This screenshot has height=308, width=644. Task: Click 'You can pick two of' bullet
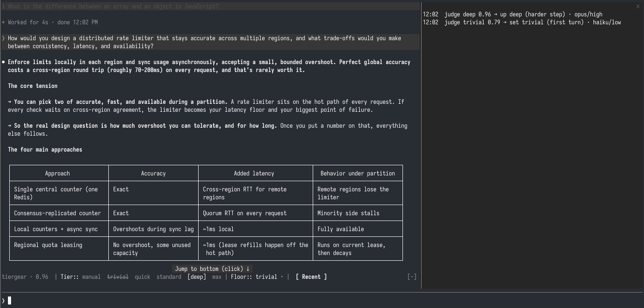coord(206,106)
